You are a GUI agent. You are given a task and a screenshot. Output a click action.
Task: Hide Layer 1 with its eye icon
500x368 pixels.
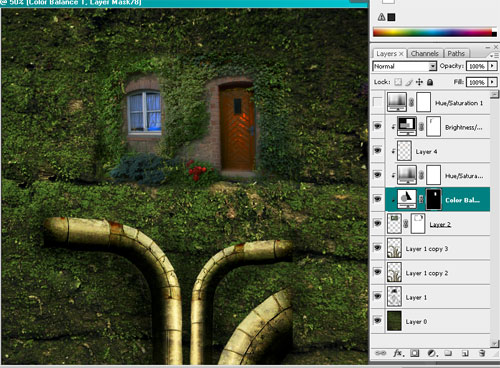click(x=377, y=296)
